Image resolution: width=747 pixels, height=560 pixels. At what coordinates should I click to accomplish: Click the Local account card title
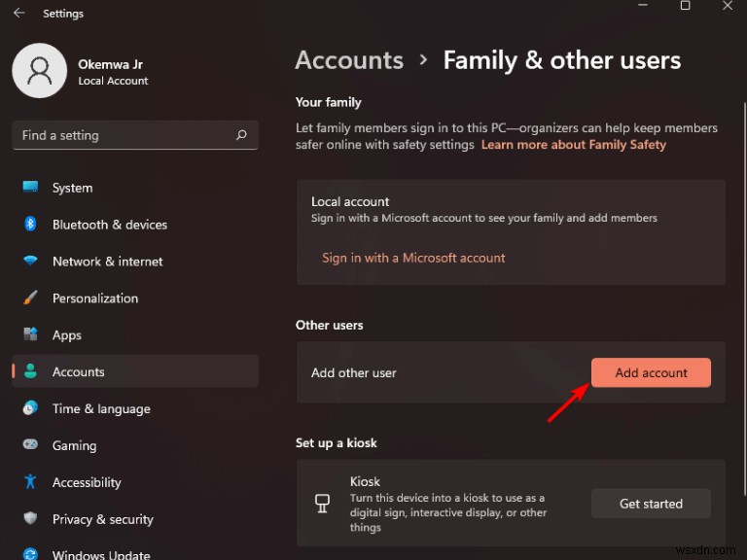tap(350, 201)
